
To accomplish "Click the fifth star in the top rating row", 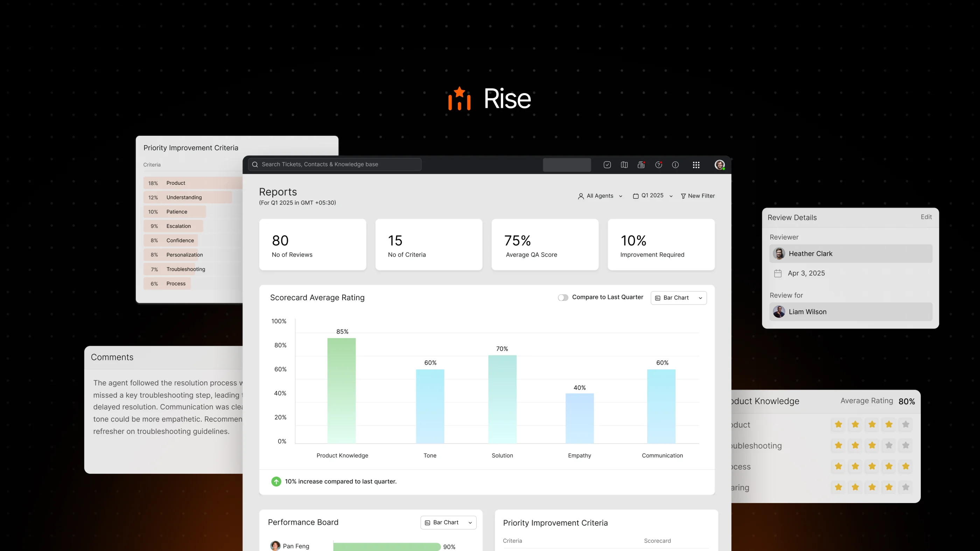I will (x=905, y=424).
